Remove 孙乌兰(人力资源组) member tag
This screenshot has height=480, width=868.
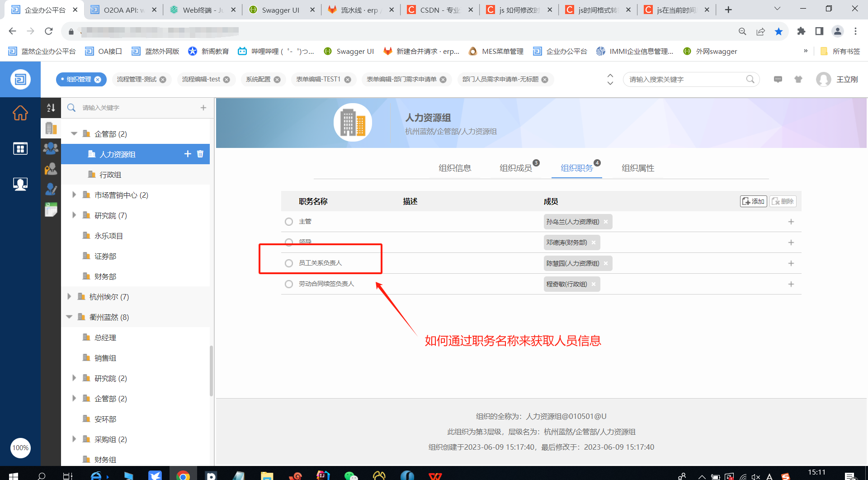tap(606, 222)
